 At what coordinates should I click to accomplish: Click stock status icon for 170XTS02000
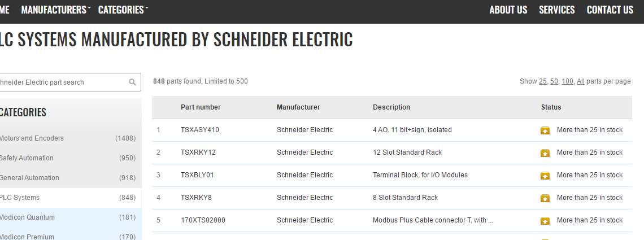click(545, 221)
